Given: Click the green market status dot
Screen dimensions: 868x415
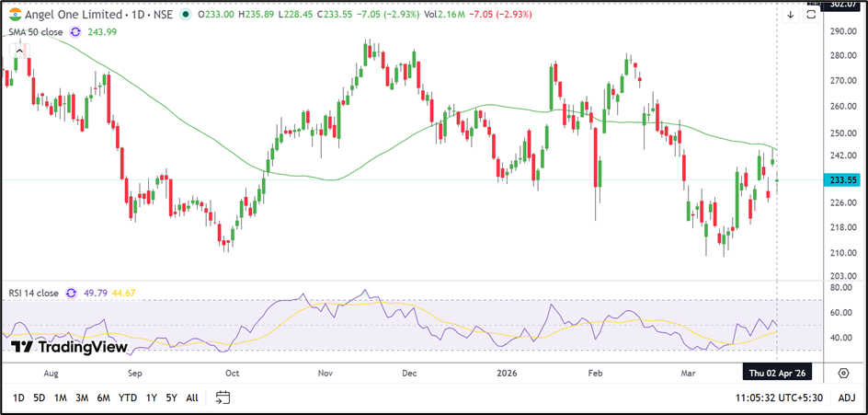Looking at the screenshot, I should (x=187, y=16).
